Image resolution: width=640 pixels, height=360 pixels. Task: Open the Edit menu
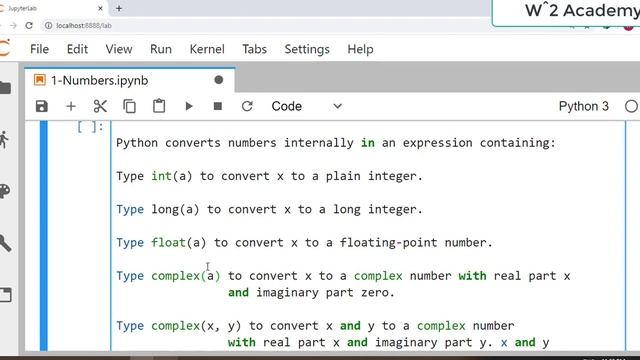[x=77, y=49]
